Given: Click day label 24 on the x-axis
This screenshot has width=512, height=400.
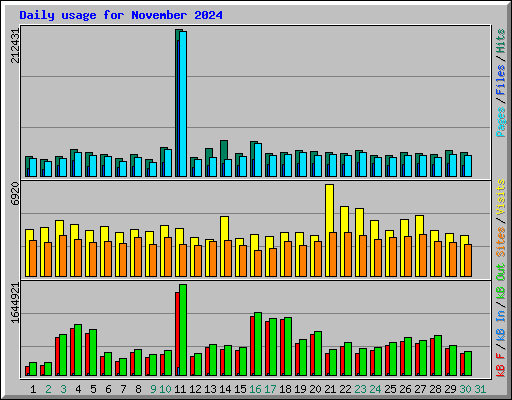Looking at the screenshot, I should click(x=375, y=389).
